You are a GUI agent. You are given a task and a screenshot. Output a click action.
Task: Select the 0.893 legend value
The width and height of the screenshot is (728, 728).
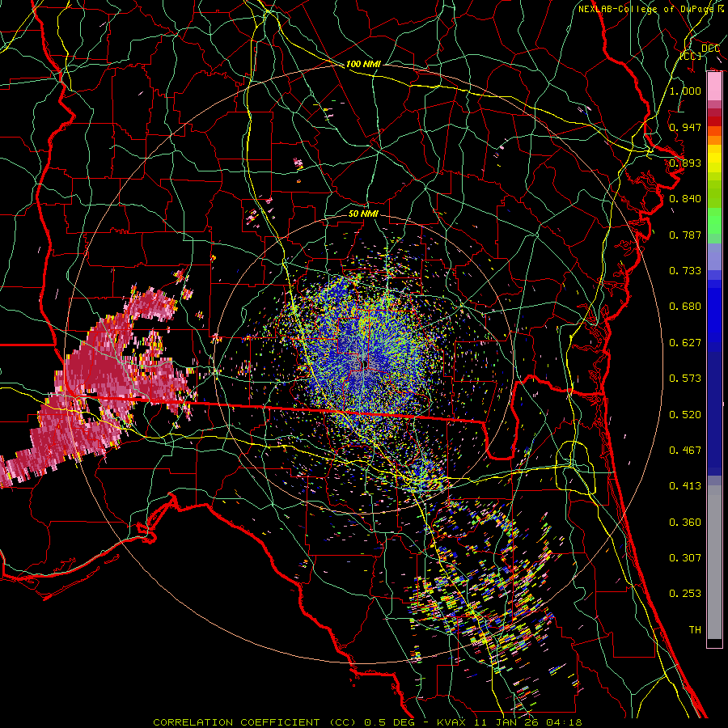pyautogui.click(x=685, y=163)
